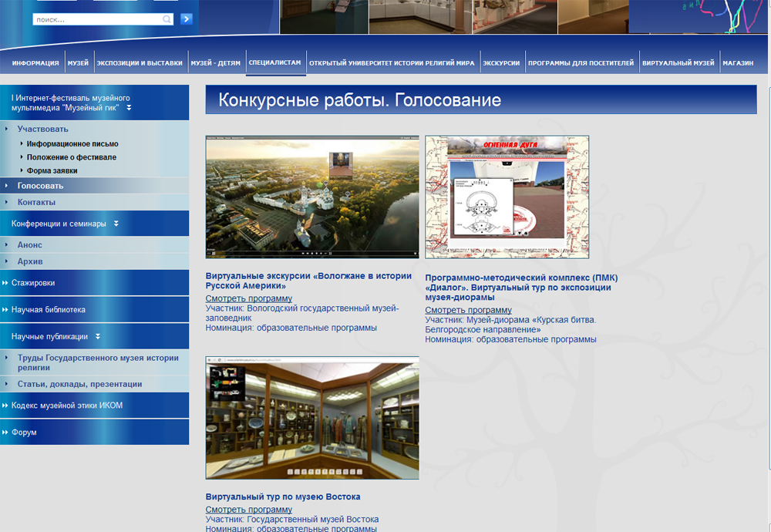771x532 pixels.
Task: Click the magnifier icon in search box
Action: coord(167,19)
